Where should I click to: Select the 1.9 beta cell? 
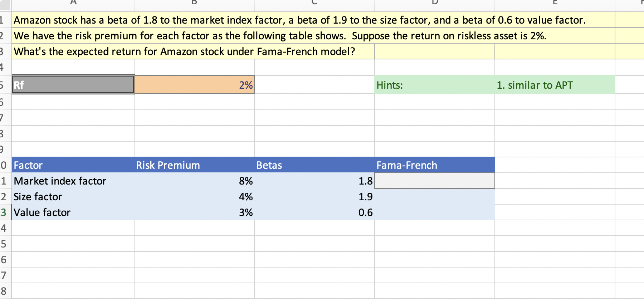coord(314,197)
